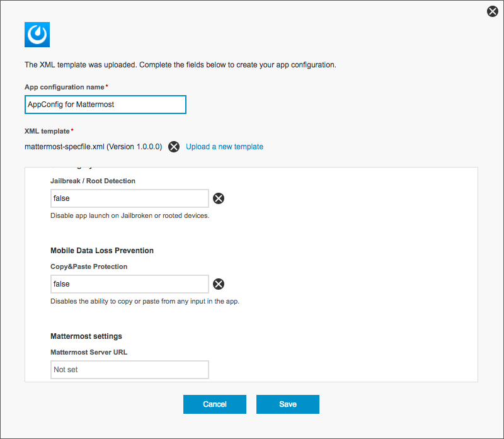Focus the App configuration name field
The height and width of the screenshot is (439, 504).
point(105,105)
